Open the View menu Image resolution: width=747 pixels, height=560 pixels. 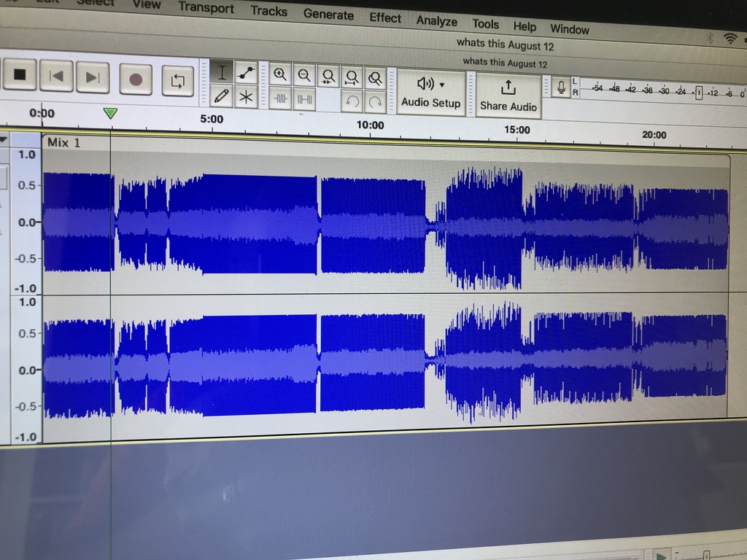tap(146, 5)
